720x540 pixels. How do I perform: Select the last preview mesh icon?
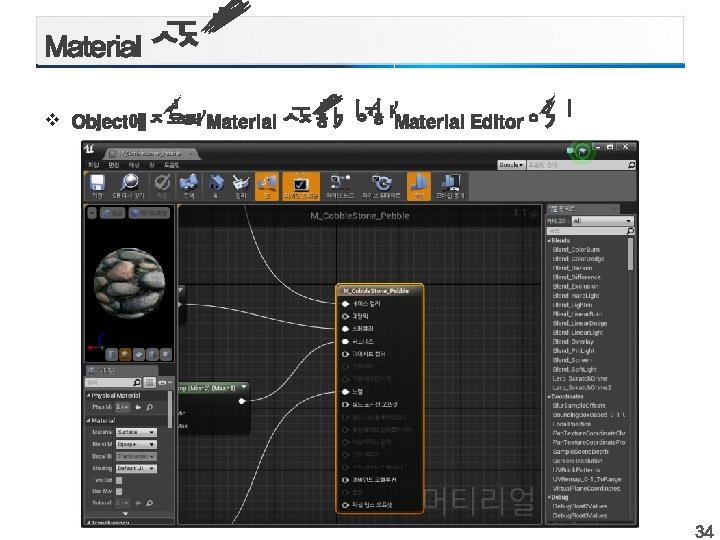[166, 354]
